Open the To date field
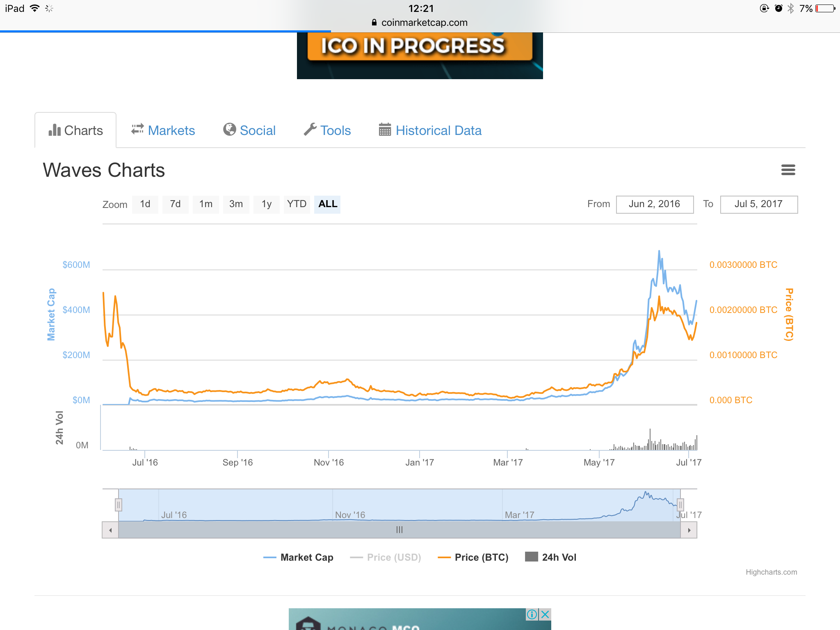Screen dimensions: 840x630 point(758,204)
